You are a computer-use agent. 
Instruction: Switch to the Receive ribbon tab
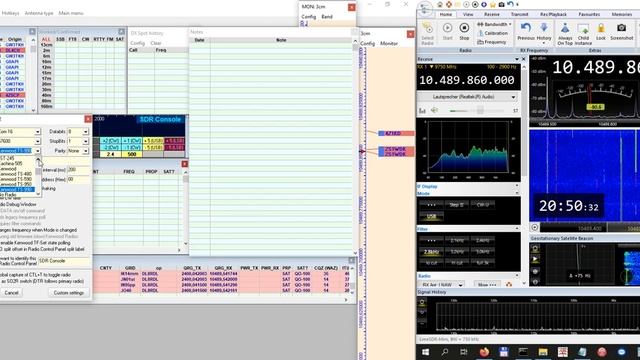(x=492, y=14)
